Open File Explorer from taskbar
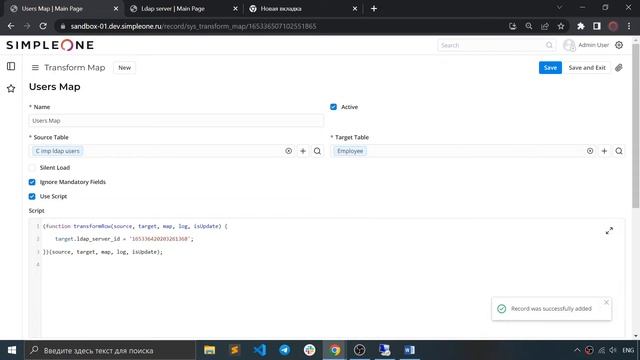Image resolution: width=640 pixels, height=360 pixels. pyautogui.click(x=209, y=350)
